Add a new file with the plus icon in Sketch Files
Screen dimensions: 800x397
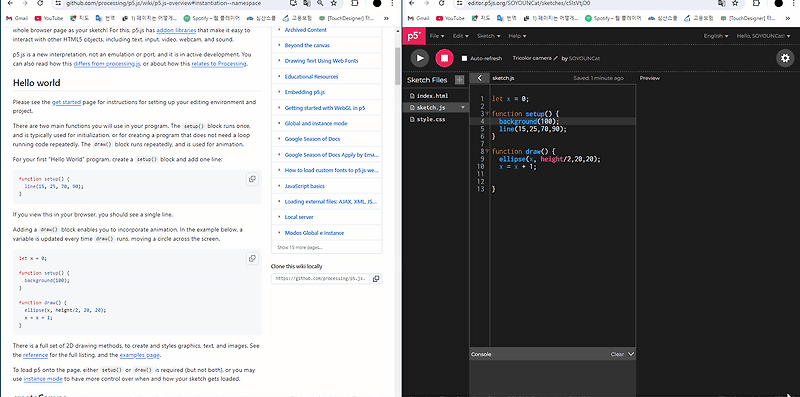(x=460, y=80)
